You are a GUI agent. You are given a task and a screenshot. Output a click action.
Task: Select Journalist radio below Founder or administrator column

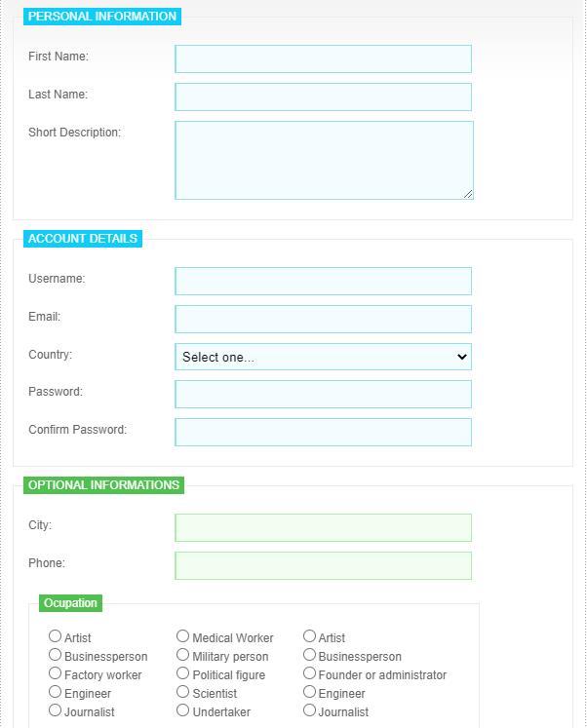click(309, 710)
